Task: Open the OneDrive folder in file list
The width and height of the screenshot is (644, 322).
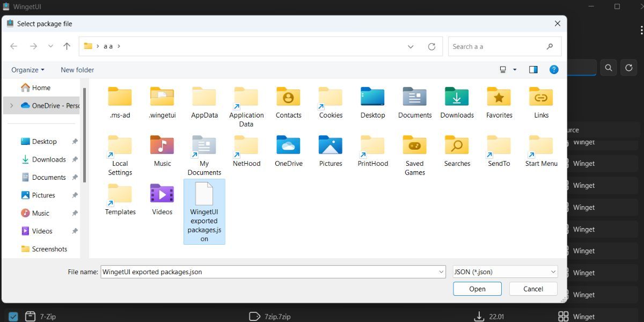Action: (x=289, y=151)
